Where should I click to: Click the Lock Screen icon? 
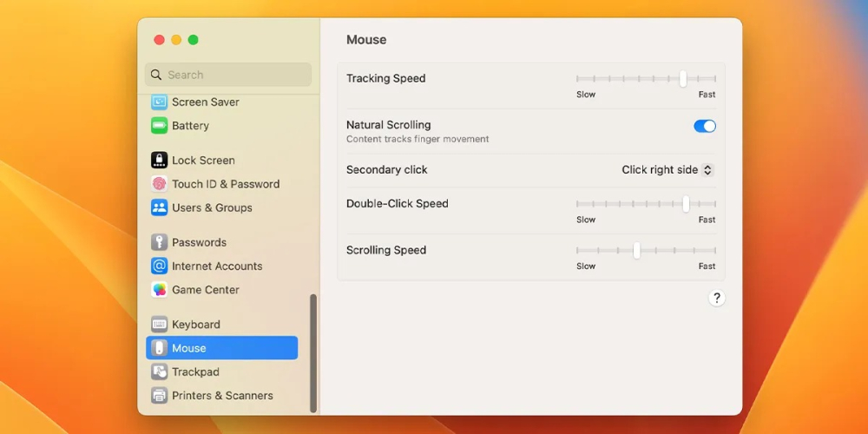[159, 161]
